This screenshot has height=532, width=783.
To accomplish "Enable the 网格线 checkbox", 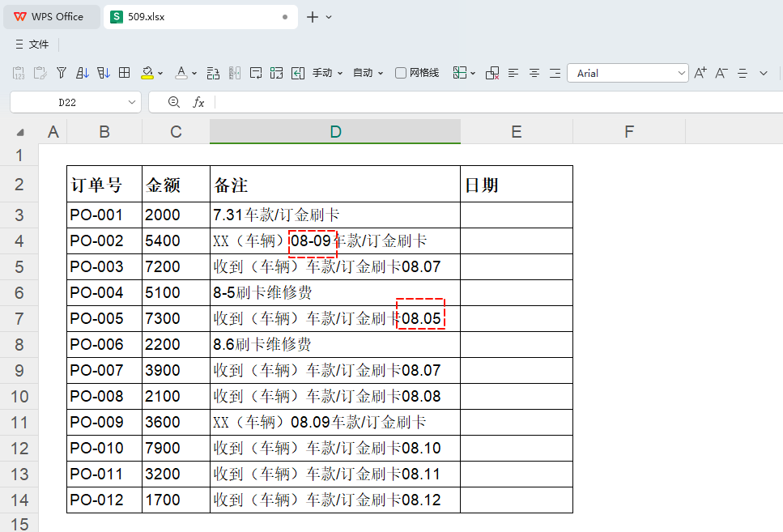I will [401, 73].
